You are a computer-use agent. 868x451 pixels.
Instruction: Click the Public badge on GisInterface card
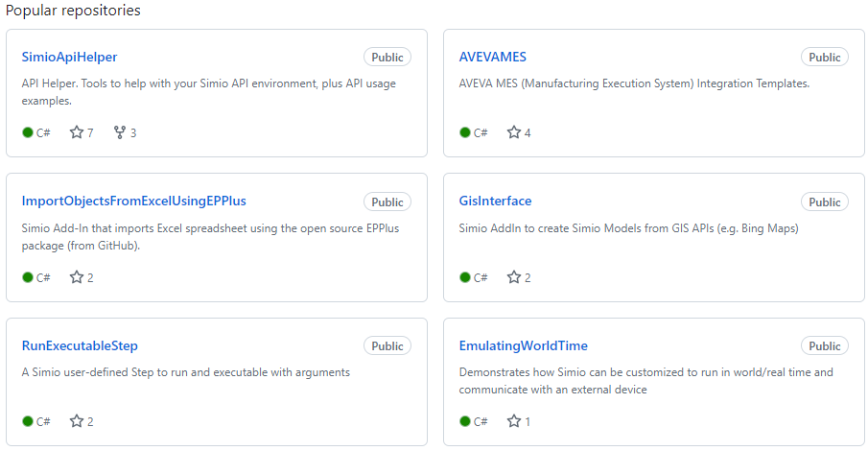click(x=825, y=202)
